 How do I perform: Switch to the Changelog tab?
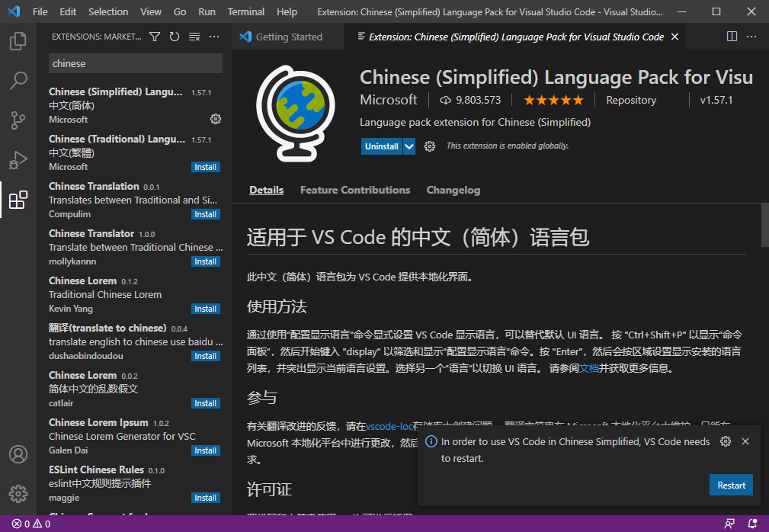(453, 191)
